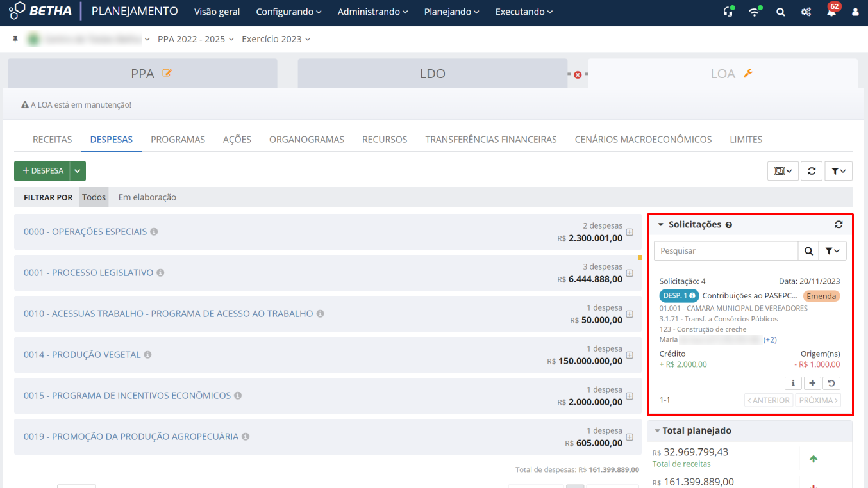Click the plus button on solicitation 4

click(812, 383)
